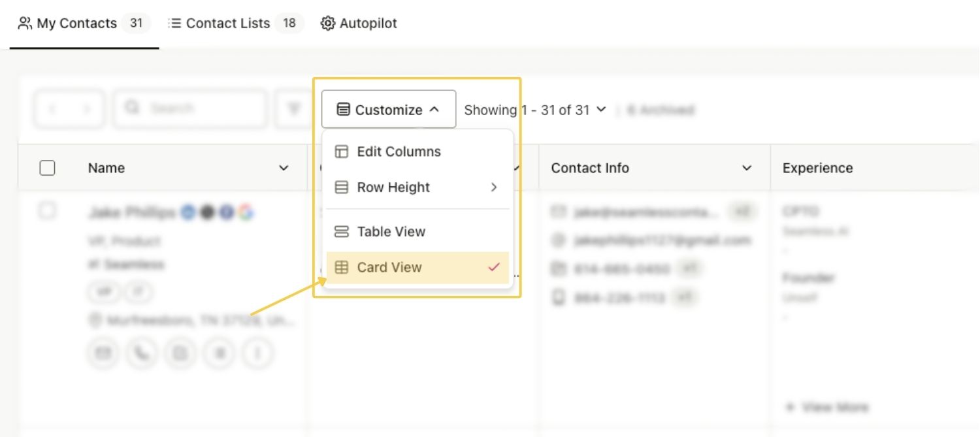Choose Edit Columns from Customize menu
Viewport: 980px width, 437px height.
(417, 152)
